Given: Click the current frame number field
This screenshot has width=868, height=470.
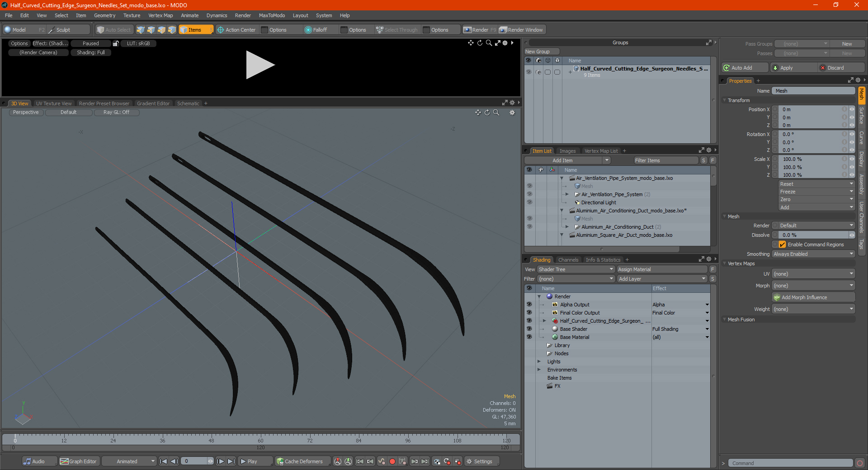Looking at the screenshot, I should point(194,461).
